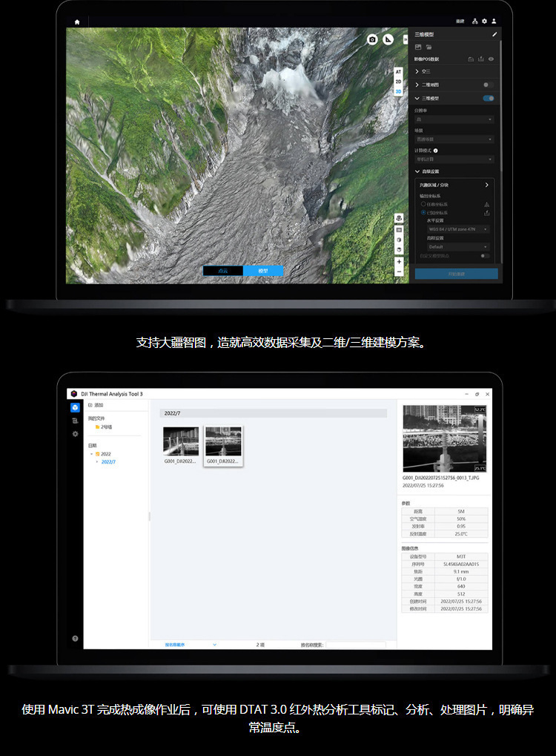Click the user account icon
Image resolution: width=556 pixels, height=756 pixels.
pyautogui.click(x=494, y=22)
